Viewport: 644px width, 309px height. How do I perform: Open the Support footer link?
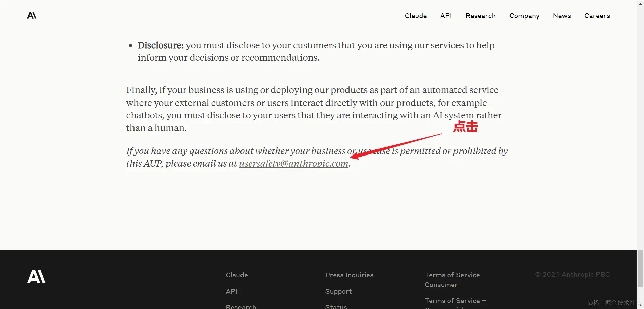[x=338, y=292]
